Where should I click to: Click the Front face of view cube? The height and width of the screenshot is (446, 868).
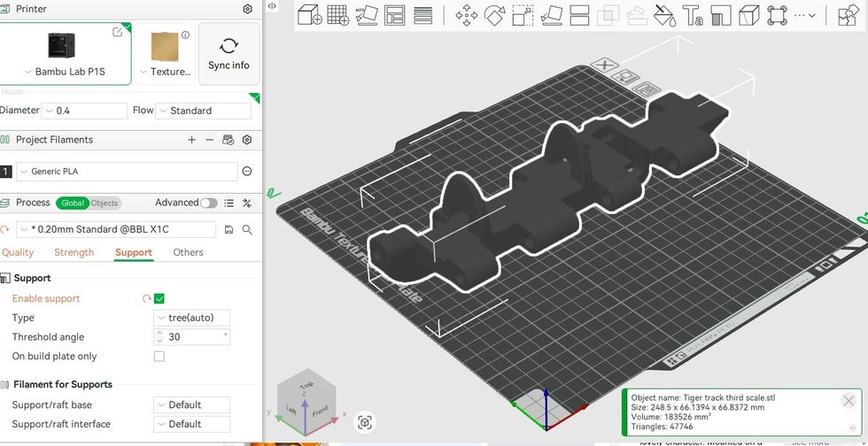click(x=321, y=411)
